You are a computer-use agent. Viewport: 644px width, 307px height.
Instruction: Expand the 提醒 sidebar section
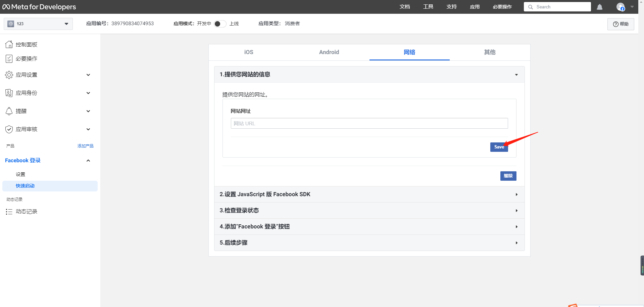click(88, 111)
